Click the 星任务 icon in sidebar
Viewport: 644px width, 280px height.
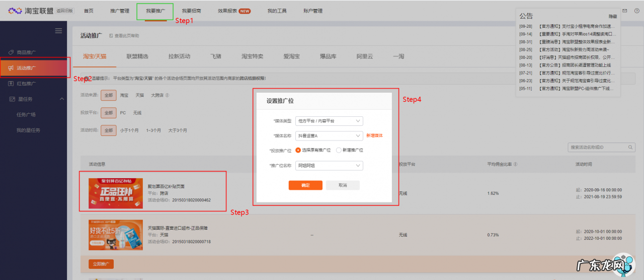click(x=13, y=99)
